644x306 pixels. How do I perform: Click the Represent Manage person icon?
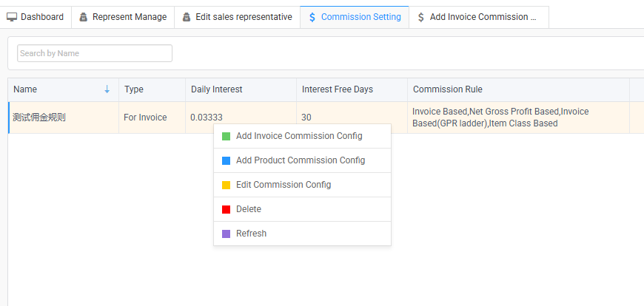click(84, 17)
